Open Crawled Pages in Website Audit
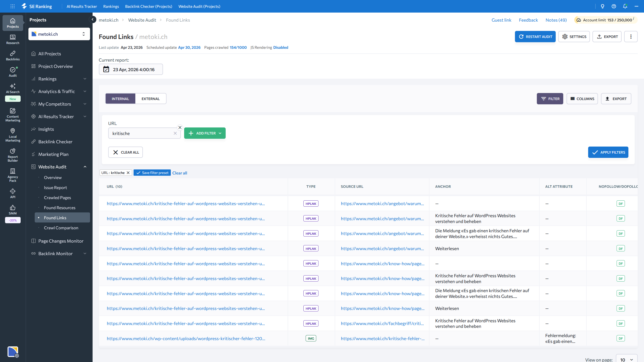 (57, 198)
